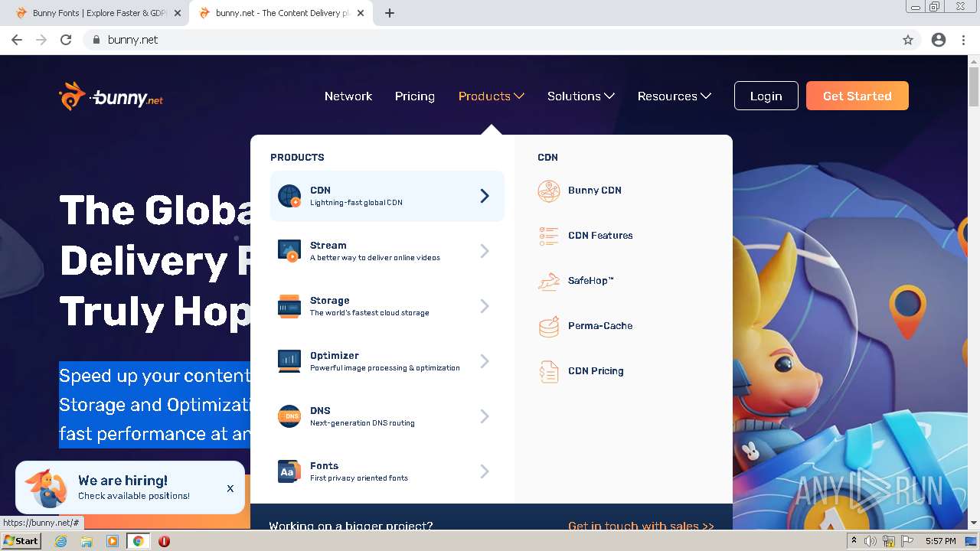Screen dimensions: 980x551
Task: Select the Storage product entry
Action: pyautogui.click(x=387, y=306)
